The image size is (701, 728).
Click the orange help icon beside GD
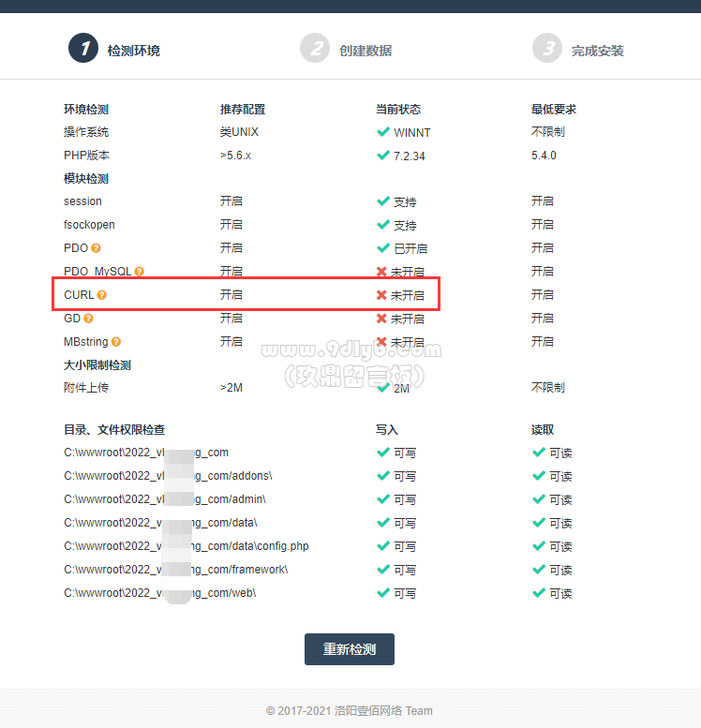coord(88,318)
